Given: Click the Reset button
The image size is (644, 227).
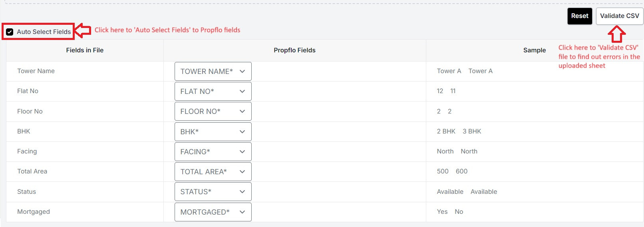Looking at the screenshot, I should [580, 16].
